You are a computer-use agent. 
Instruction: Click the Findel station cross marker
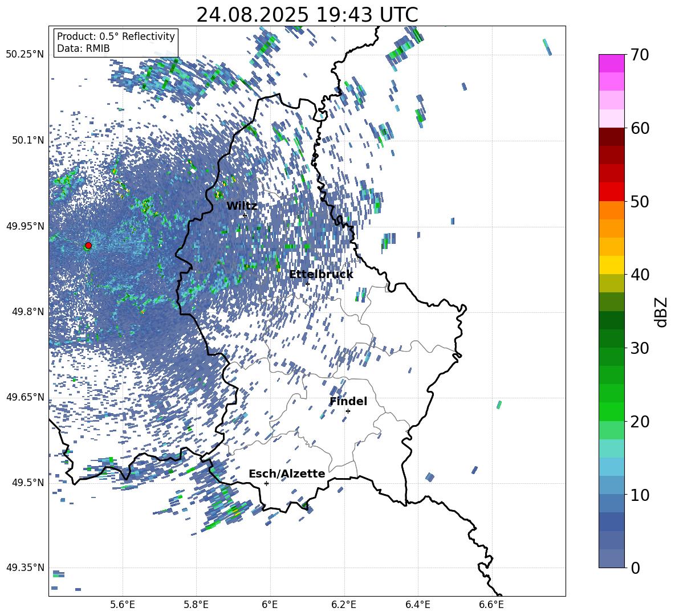(x=348, y=411)
